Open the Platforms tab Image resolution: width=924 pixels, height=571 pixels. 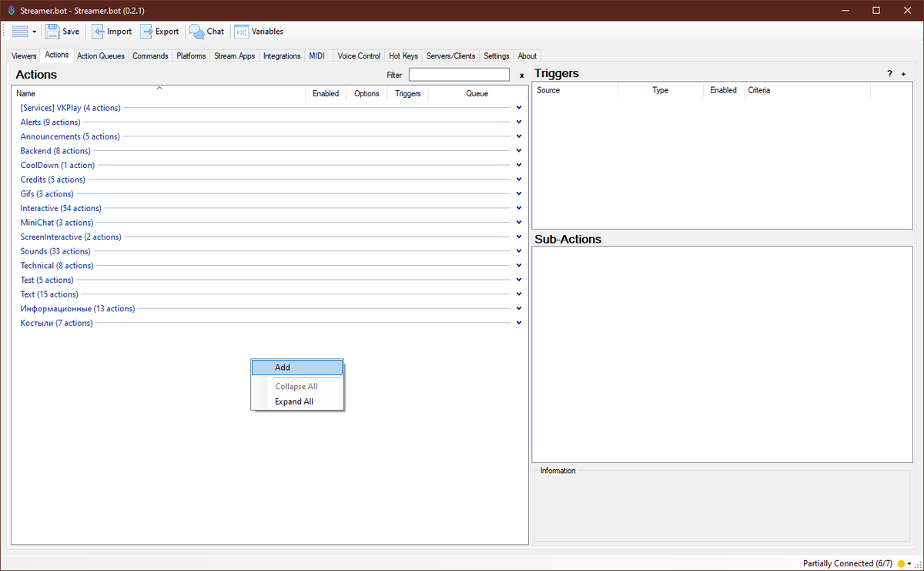pyautogui.click(x=191, y=56)
